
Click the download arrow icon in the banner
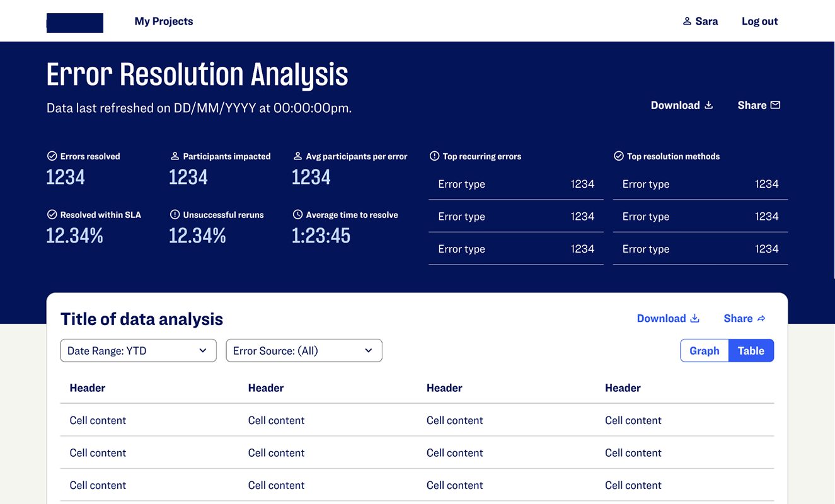[708, 105]
